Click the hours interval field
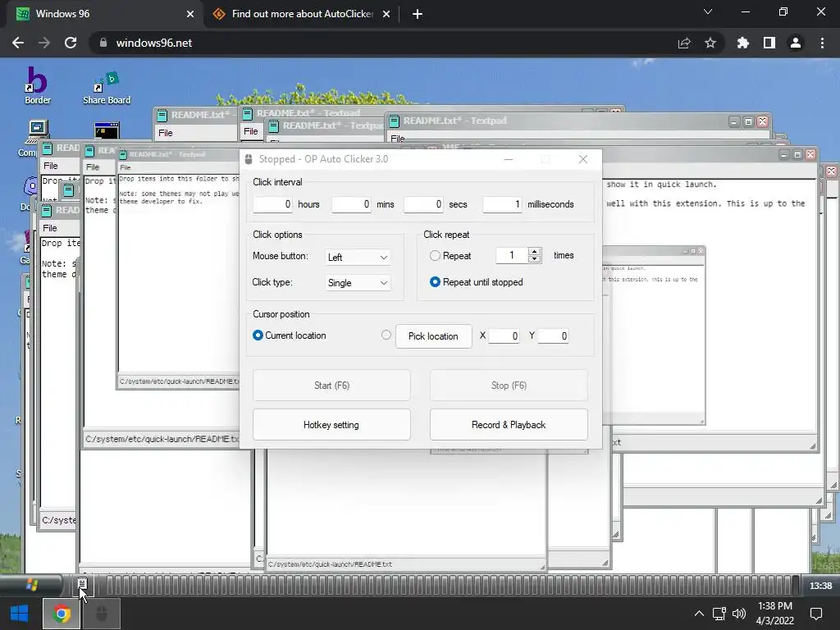 coord(272,204)
